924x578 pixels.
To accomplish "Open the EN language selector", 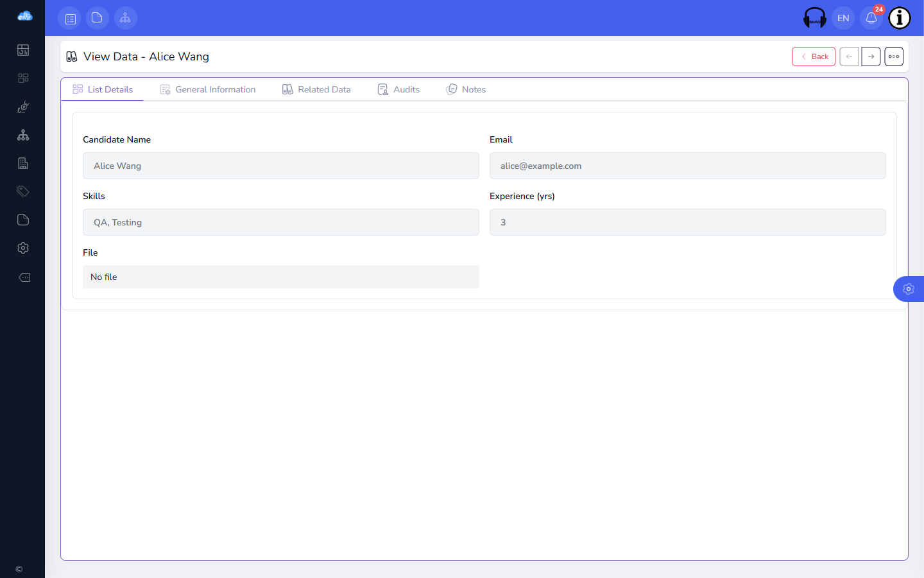I will click(x=843, y=18).
